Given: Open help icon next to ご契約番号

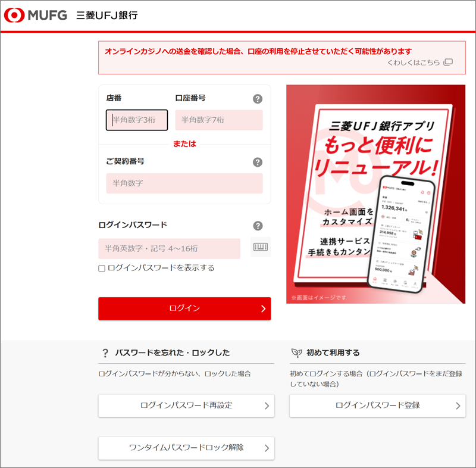Looking at the screenshot, I should pyautogui.click(x=258, y=162).
